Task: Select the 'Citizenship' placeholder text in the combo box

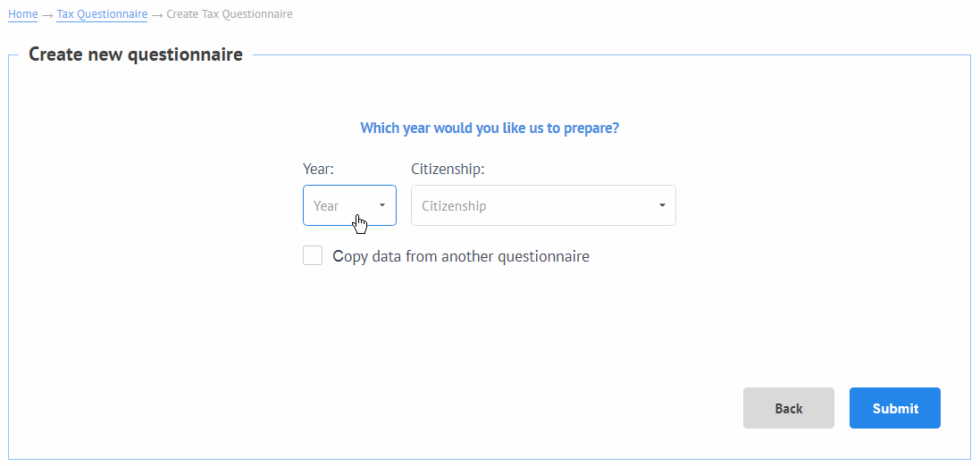Action: click(x=454, y=206)
